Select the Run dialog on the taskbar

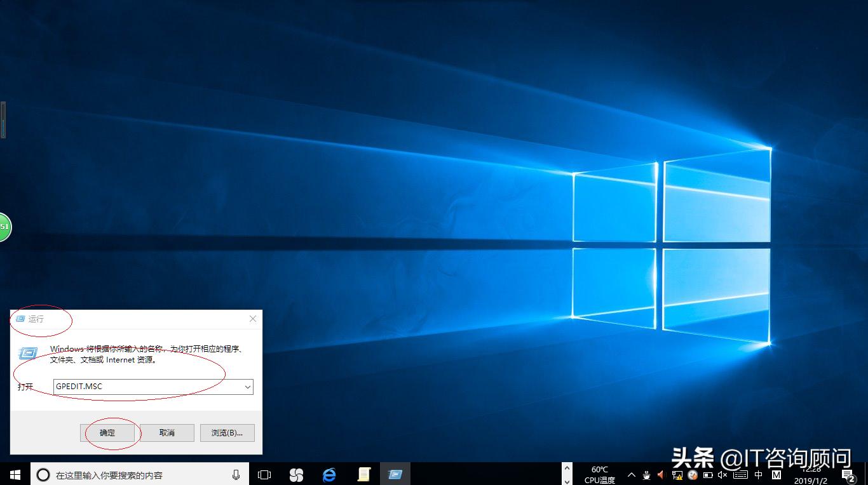pyautogui.click(x=395, y=474)
